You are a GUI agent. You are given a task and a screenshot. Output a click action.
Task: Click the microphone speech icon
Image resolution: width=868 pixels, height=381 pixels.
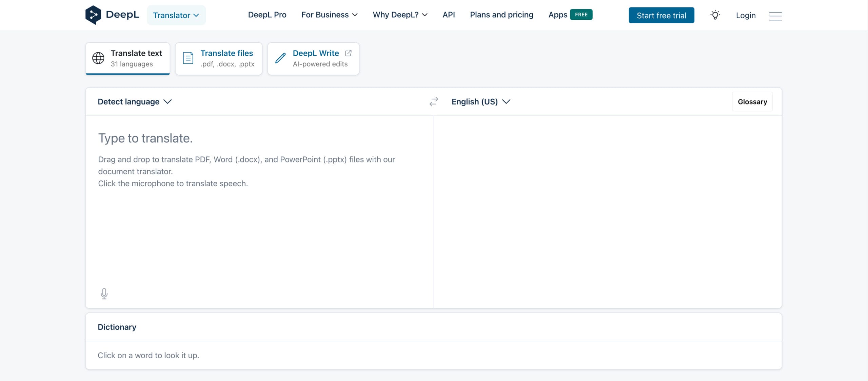pos(103,293)
